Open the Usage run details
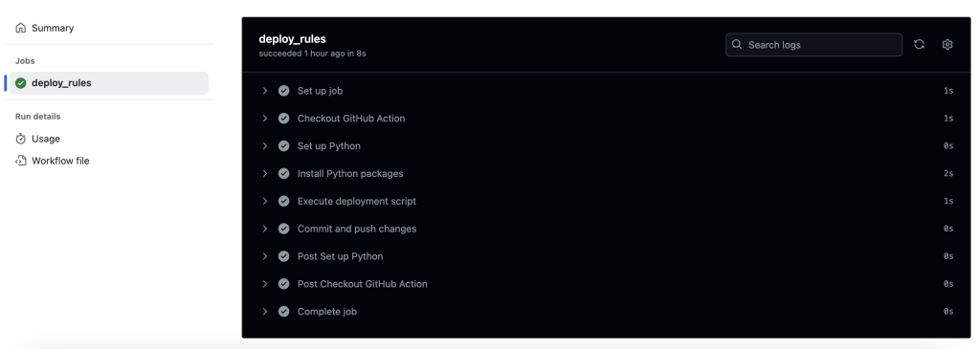The width and height of the screenshot is (980, 349). point(46,139)
